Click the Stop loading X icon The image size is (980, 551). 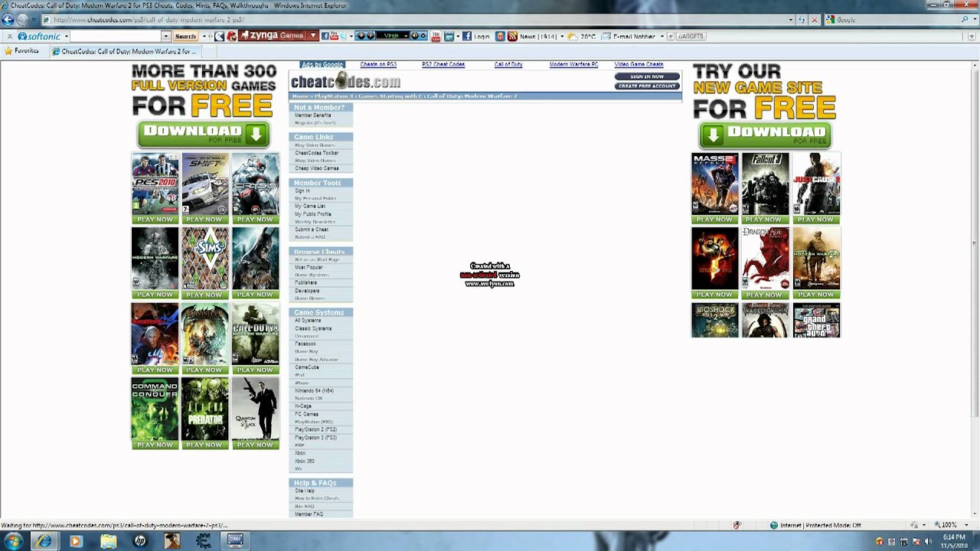814,20
